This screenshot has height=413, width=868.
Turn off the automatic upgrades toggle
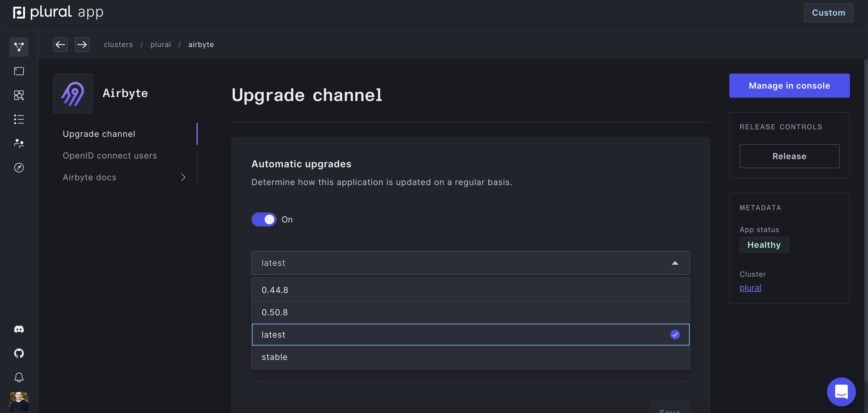pyautogui.click(x=264, y=219)
